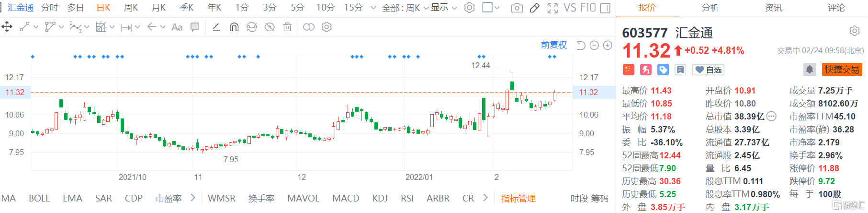Screen dimensions: 868x213
Task: Zoom in chart with plus icon
Action: [x=608, y=45]
